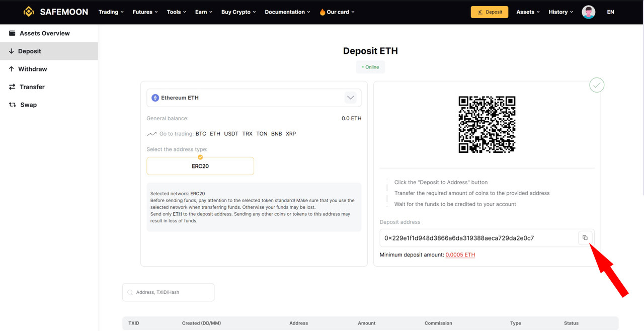Click the TXID column header

[133, 323]
